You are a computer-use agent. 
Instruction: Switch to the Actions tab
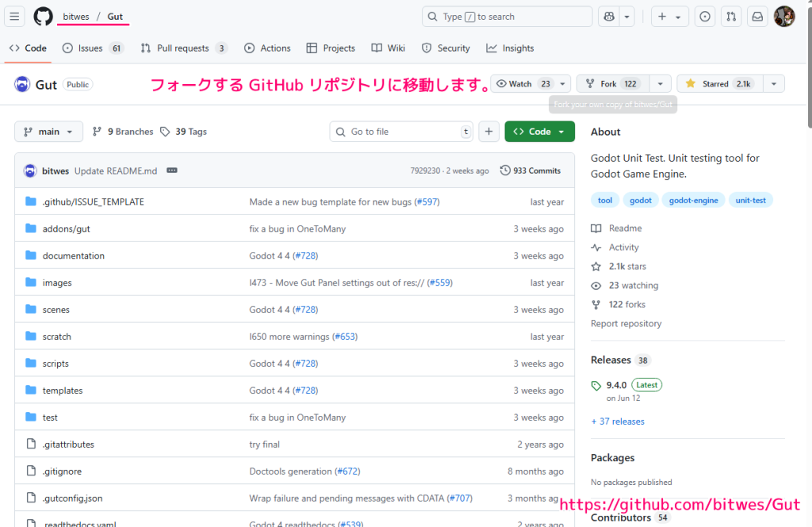[x=267, y=48]
